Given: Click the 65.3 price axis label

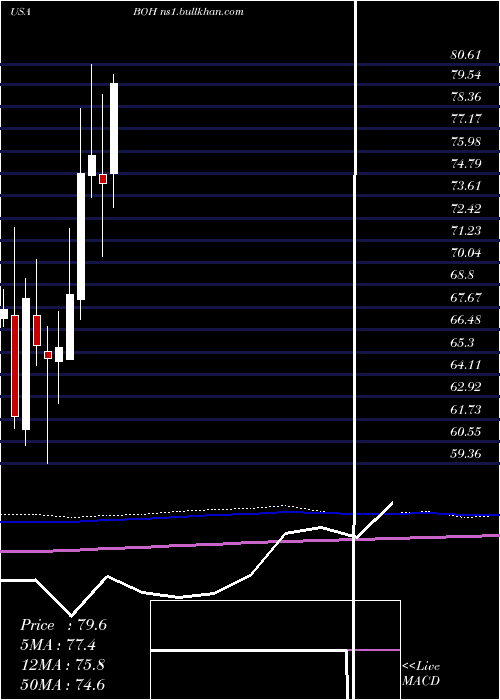Looking at the screenshot, I should 462,342.
